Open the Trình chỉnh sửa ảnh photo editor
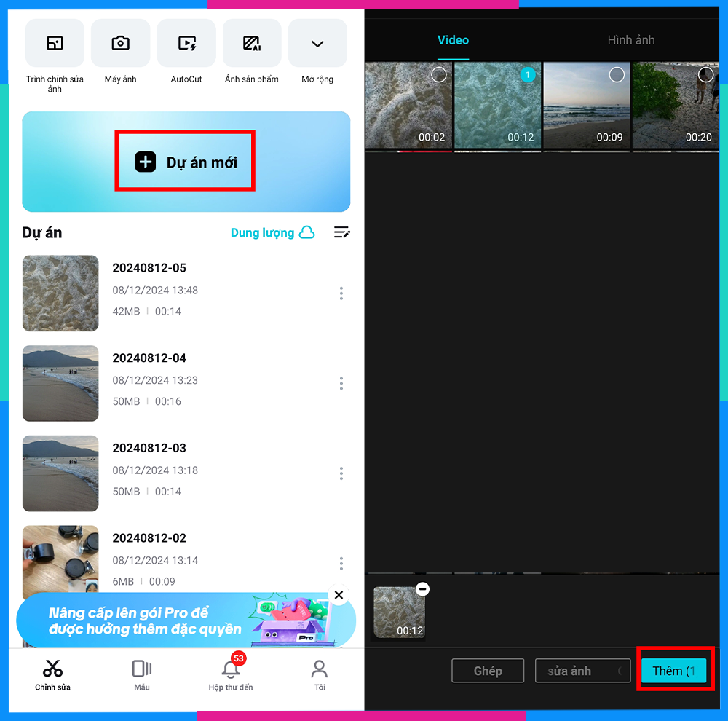This screenshot has height=721, width=728. coord(55,44)
